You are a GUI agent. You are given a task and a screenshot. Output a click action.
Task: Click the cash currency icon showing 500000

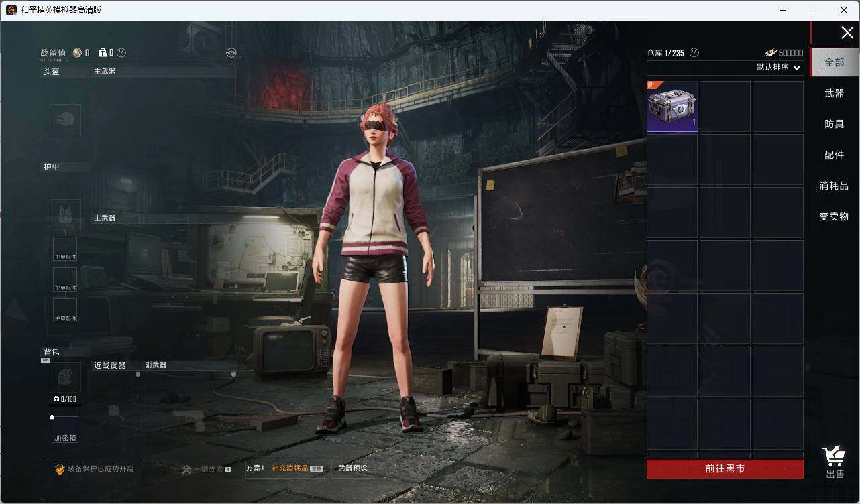click(x=771, y=53)
